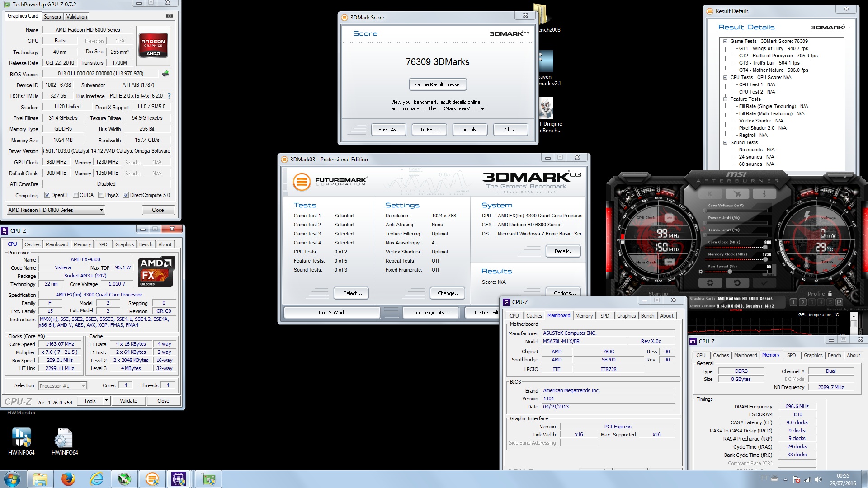This screenshot has width=868, height=488.
Task: Open first HWiNFO64 desktop shortcut
Action: click(21, 441)
